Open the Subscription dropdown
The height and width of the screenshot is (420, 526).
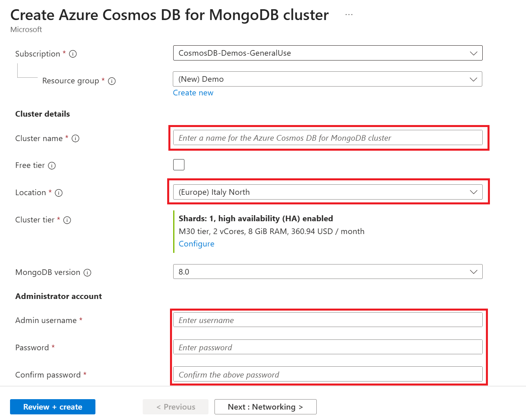point(328,53)
